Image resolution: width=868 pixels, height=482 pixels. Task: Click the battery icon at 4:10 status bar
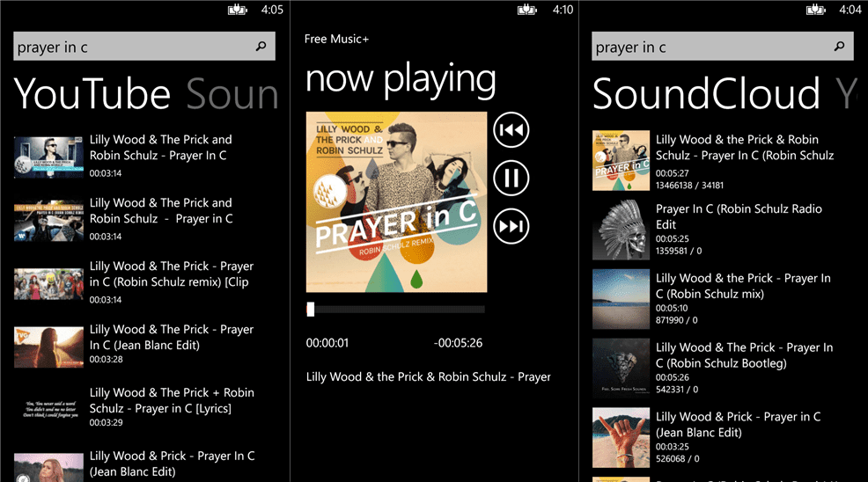526,10
